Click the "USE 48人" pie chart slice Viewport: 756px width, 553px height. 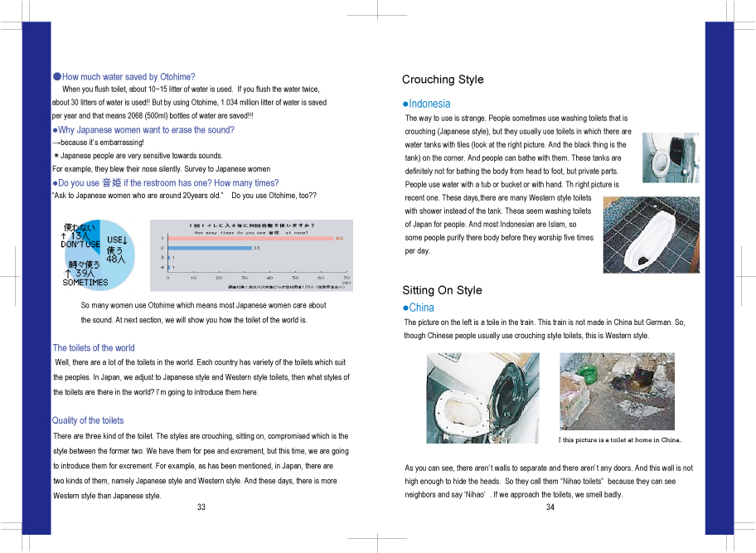(114, 250)
